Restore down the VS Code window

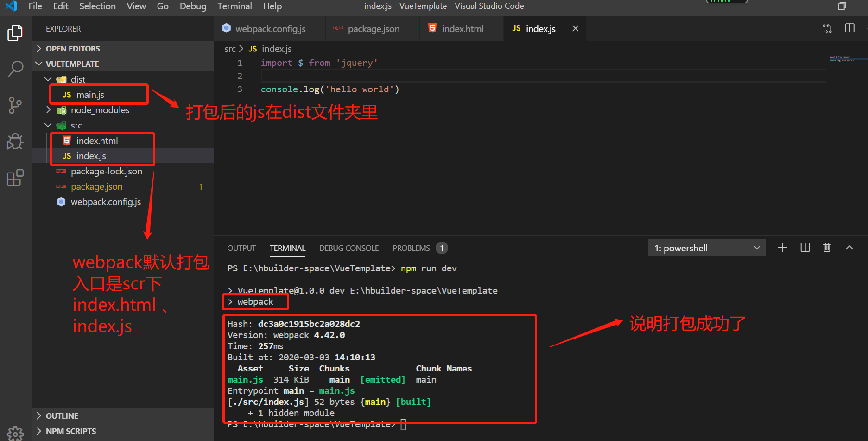(x=842, y=6)
